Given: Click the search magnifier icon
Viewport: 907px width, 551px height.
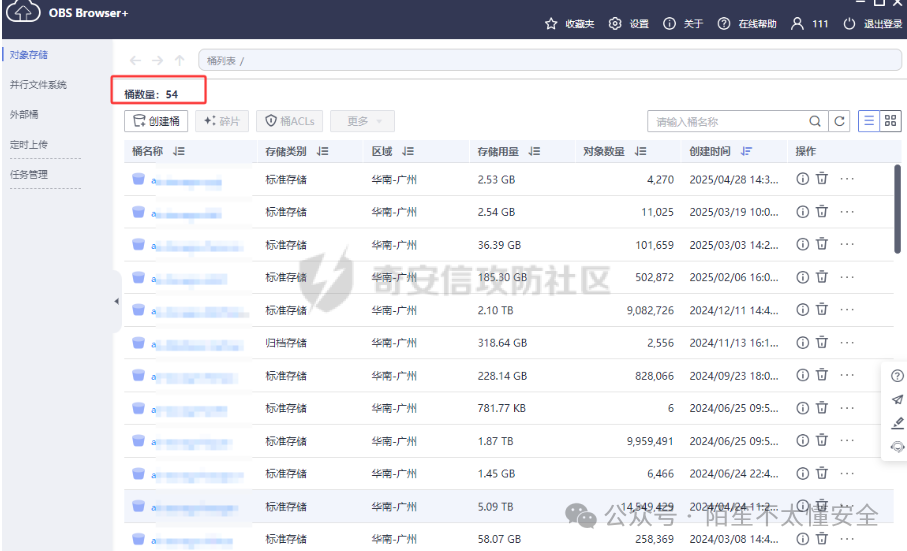Looking at the screenshot, I should click(814, 121).
